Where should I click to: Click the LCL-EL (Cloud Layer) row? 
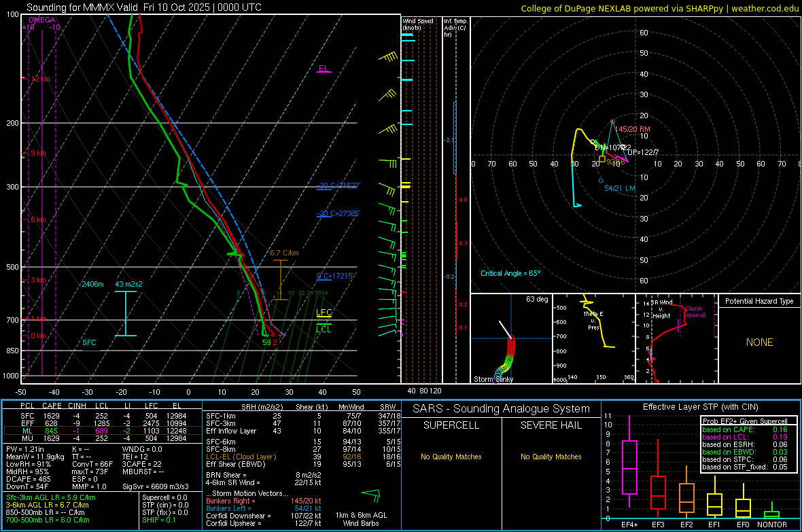click(303, 457)
